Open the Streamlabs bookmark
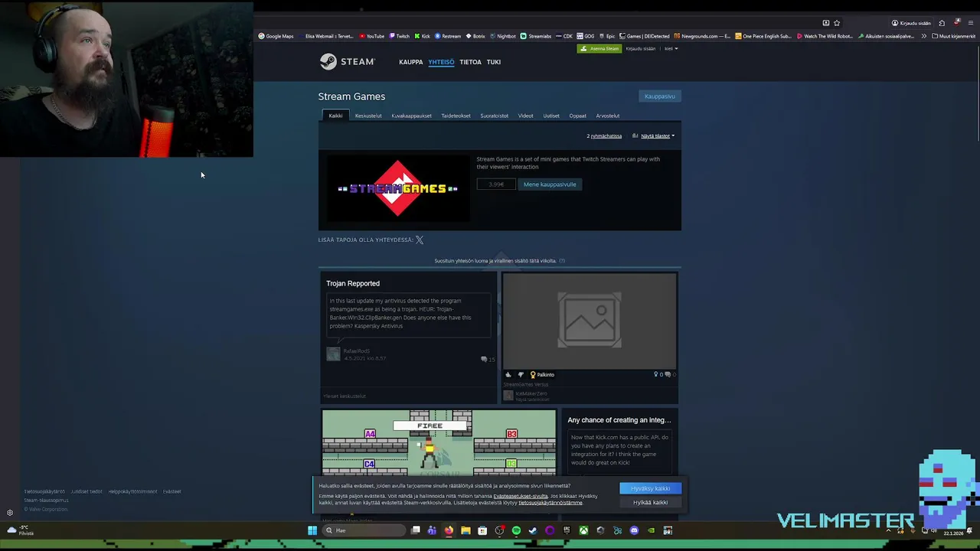Image resolution: width=980 pixels, height=551 pixels. point(535,36)
